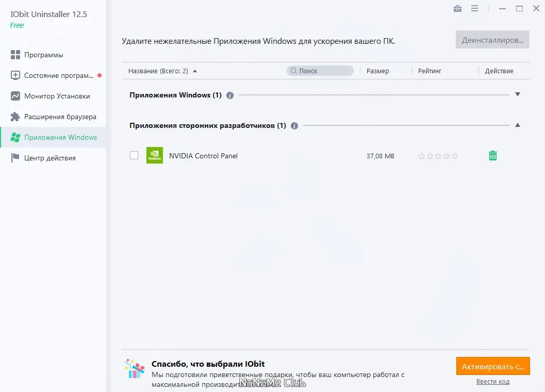
Task: Click the puzzle piece extensions icon
Action: point(15,117)
